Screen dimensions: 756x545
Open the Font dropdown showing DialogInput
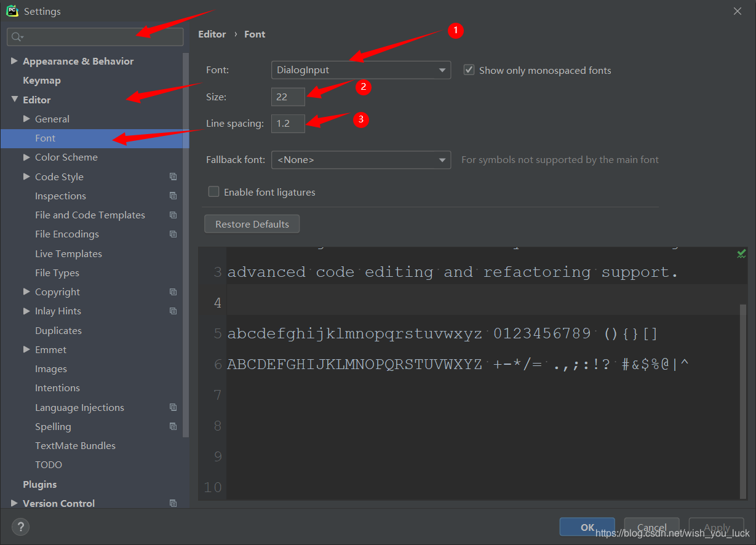pyautogui.click(x=360, y=70)
